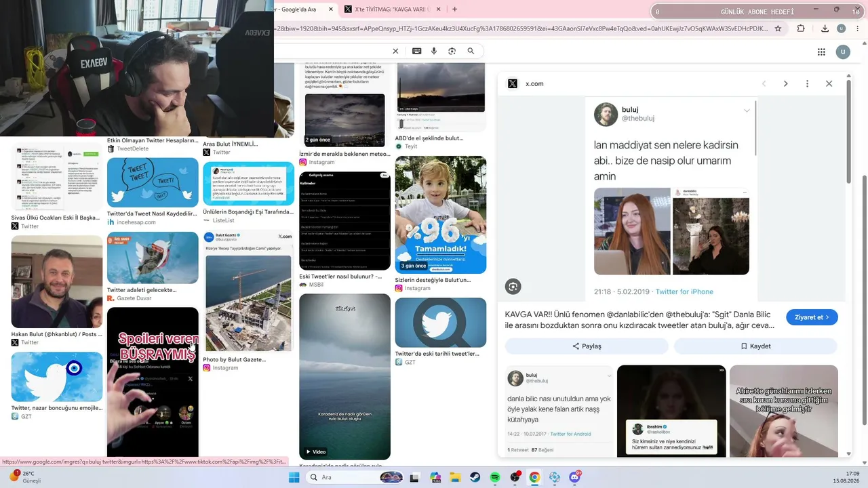This screenshot has height=488, width=868.
Task: Open Steam from the taskbar
Action: pos(475,477)
